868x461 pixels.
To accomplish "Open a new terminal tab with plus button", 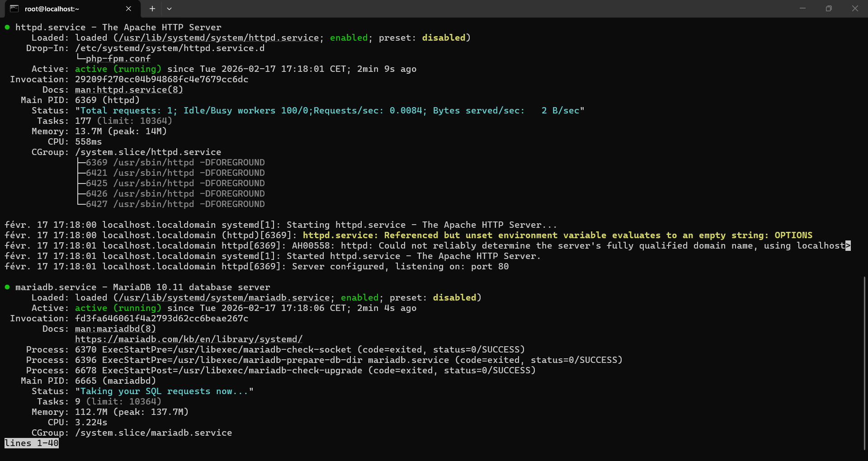I will click(x=152, y=9).
